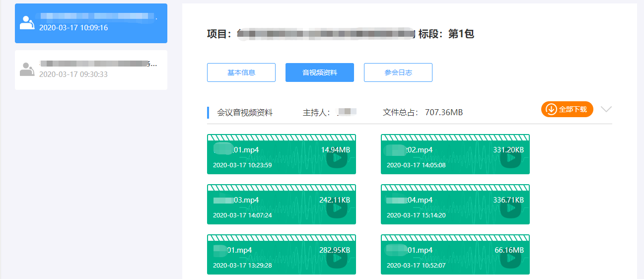Screen dimensions: 644x279
Task: Click the download arrow icon in 全部下载
Action: click(551, 109)
